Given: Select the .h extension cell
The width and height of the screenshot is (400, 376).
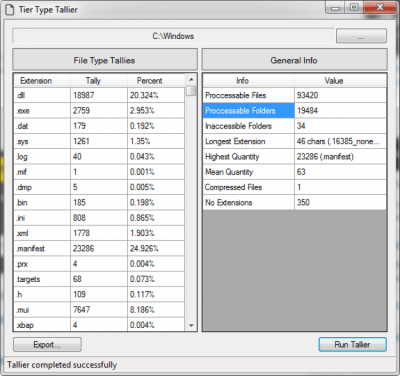Looking at the screenshot, I should pyautogui.click(x=42, y=295).
